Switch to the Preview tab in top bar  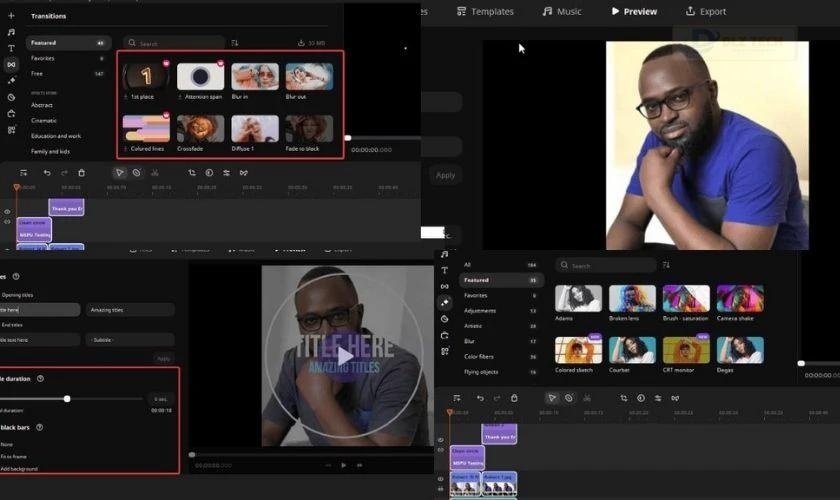tap(634, 11)
